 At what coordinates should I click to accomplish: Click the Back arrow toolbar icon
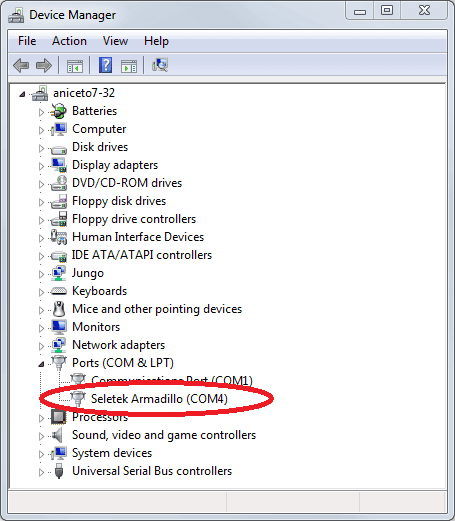tap(21, 65)
